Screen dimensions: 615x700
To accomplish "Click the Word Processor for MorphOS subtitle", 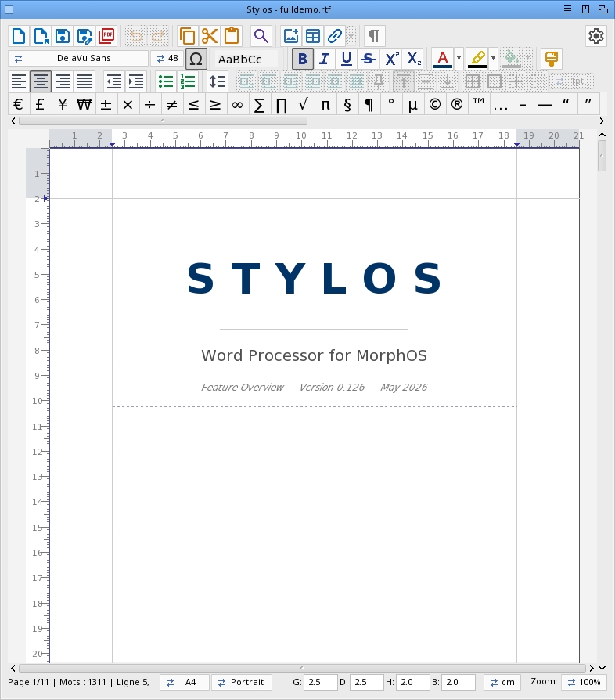I will 314,355.
